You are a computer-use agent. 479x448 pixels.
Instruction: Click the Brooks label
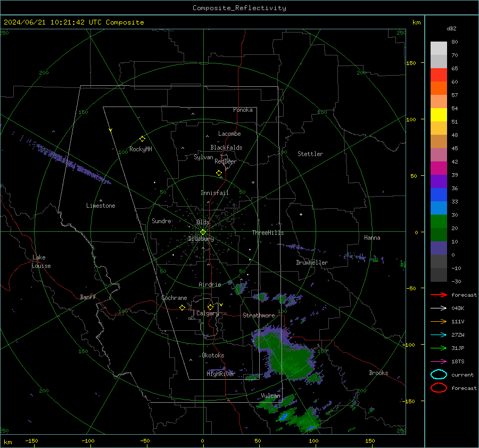[378, 373]
